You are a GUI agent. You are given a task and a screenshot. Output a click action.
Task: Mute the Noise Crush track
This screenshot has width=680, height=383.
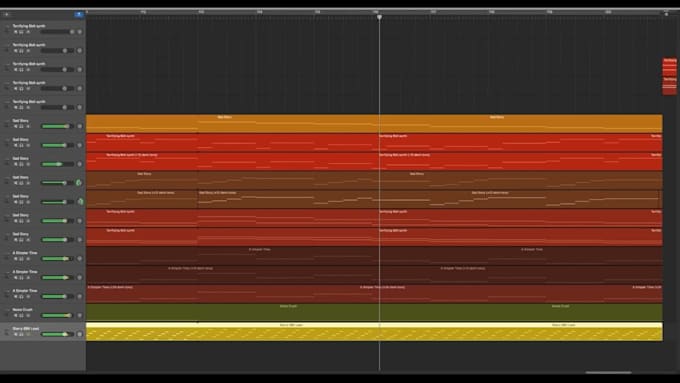point(16,315)
